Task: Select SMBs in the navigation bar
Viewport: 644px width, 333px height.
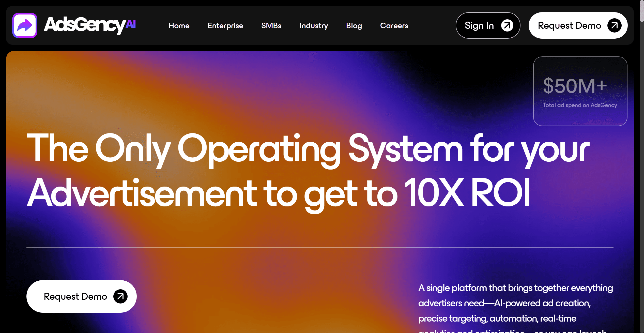Action: [x=271, y=26]
